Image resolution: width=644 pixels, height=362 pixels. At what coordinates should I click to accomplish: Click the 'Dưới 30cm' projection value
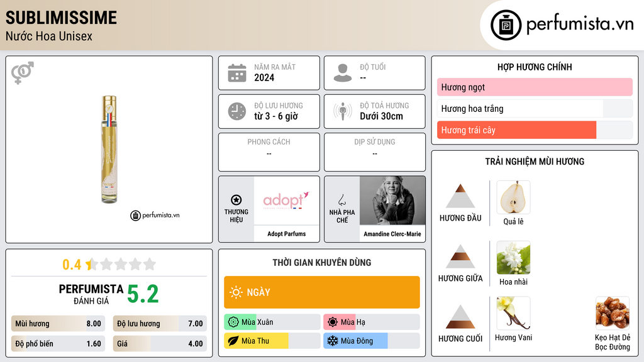point(382,116)
